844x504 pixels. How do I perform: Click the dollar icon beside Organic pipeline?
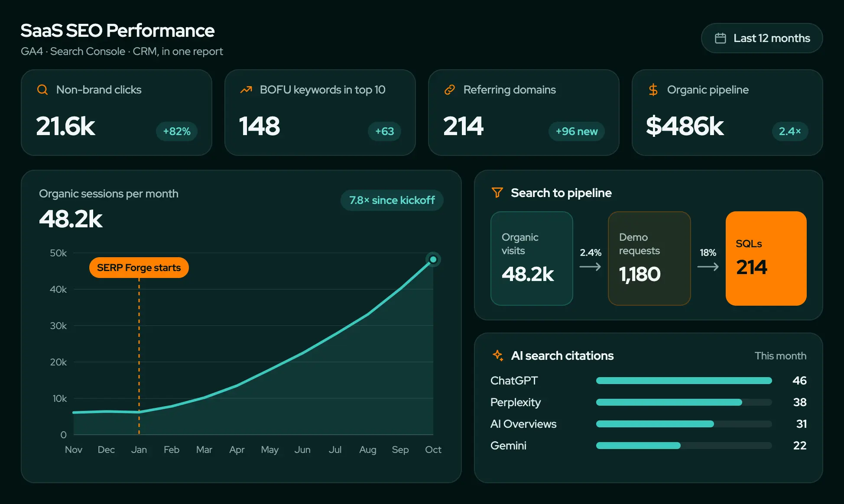pyautogui.click(x=653, y=90)
